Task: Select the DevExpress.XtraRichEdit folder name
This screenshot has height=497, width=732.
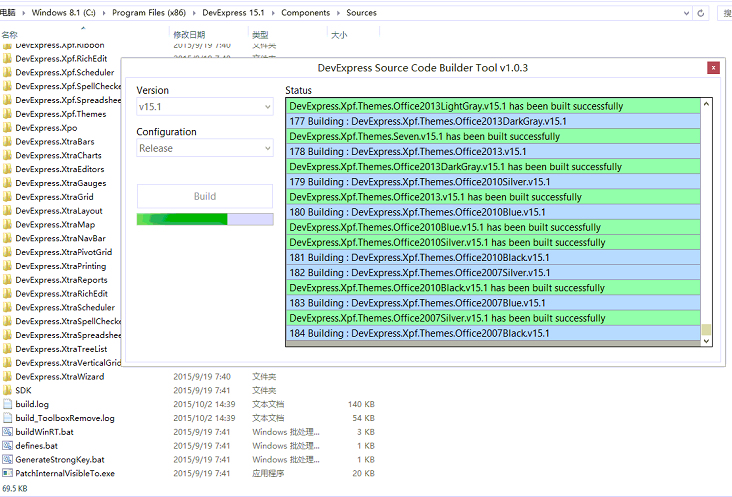Action: point(62,294)
